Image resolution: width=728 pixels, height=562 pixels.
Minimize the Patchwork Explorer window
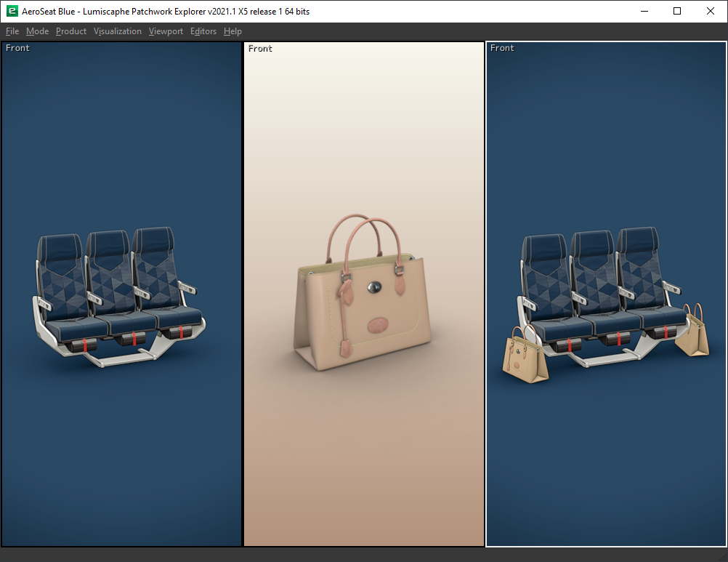coord(644,11)
